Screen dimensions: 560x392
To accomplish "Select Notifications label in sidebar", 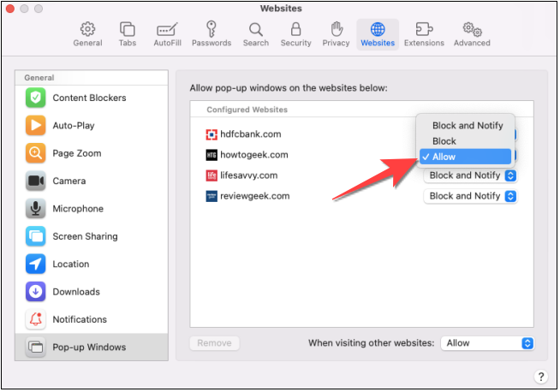I will click(80, 319).
